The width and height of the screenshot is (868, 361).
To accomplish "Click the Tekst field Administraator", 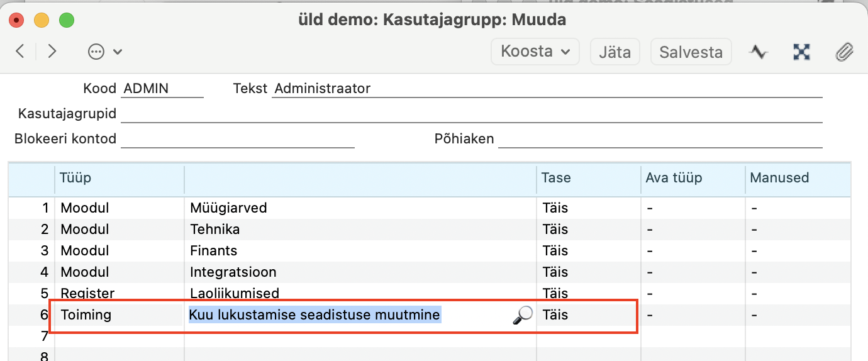I will [547, 89].
